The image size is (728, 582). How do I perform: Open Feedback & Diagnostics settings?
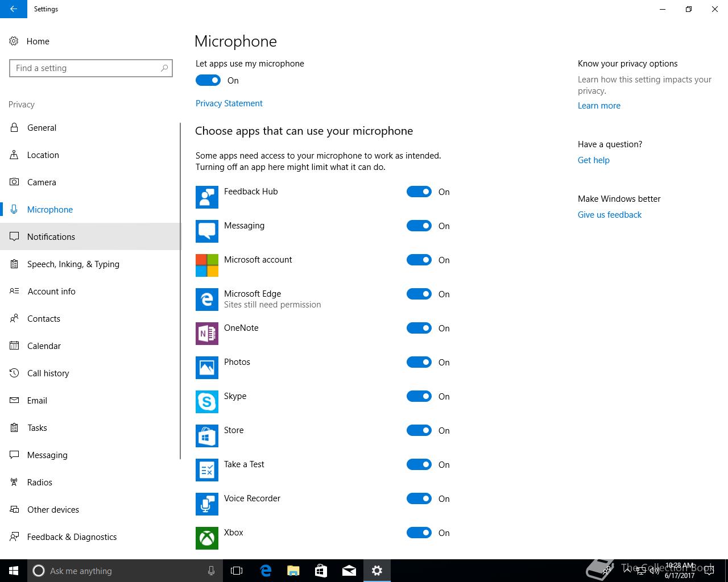point(90,537)
